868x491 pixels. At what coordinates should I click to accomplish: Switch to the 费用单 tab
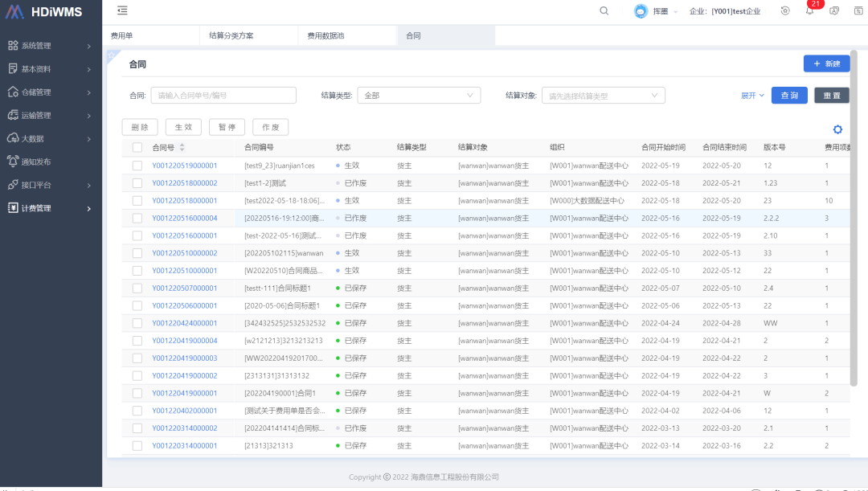click(150, 35)
